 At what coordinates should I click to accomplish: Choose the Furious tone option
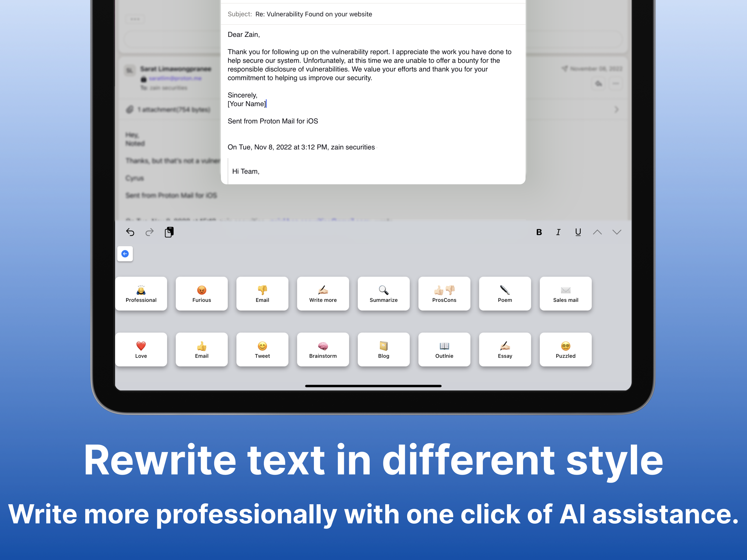pyautogui.click(x=202, y=293)
